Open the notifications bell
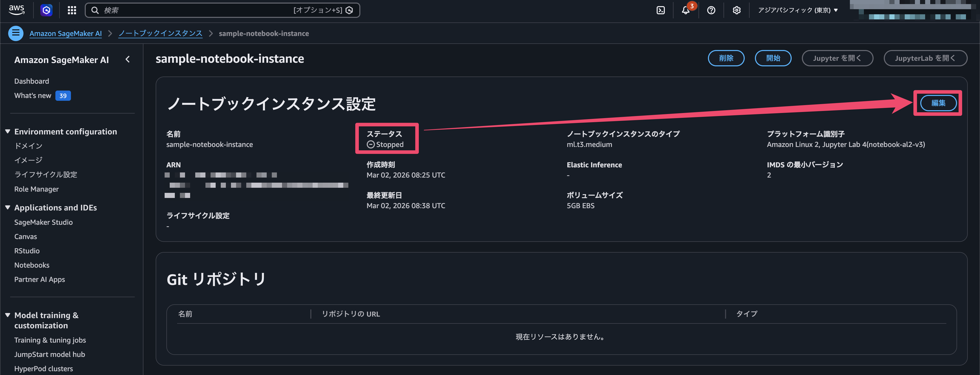This screenshot has width=980, height=375. 686,10
